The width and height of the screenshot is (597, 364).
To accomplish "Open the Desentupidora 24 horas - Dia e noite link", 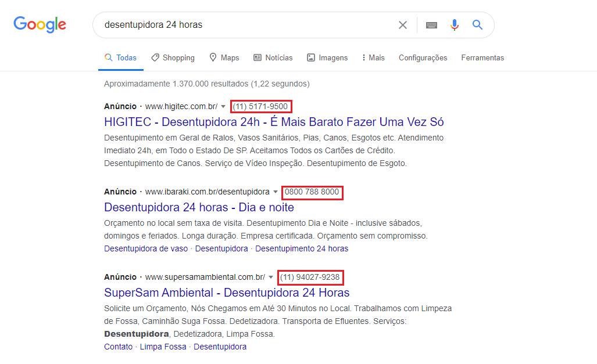I will [199, 207].
